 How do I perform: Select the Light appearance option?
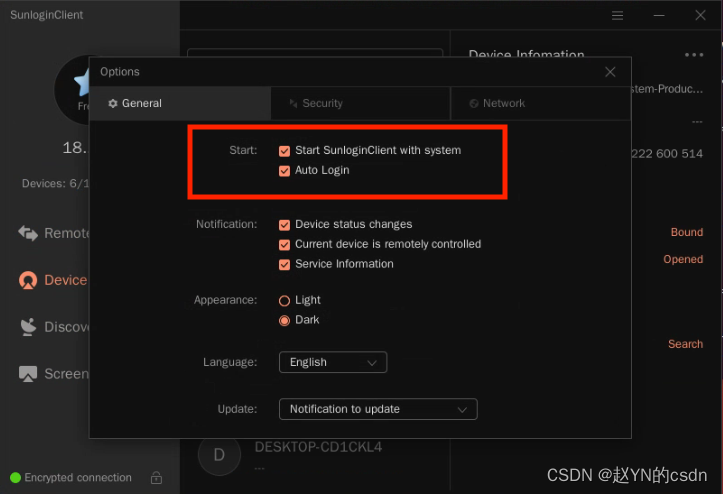(284, 301)
